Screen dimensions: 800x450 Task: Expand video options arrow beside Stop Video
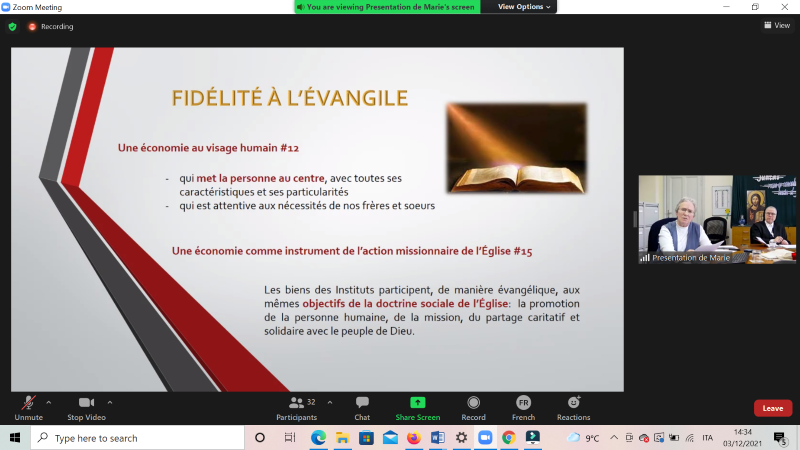point(110,402)
